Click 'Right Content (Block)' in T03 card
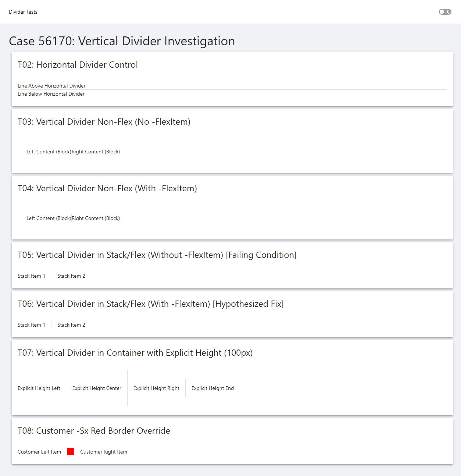 (96, 152)
